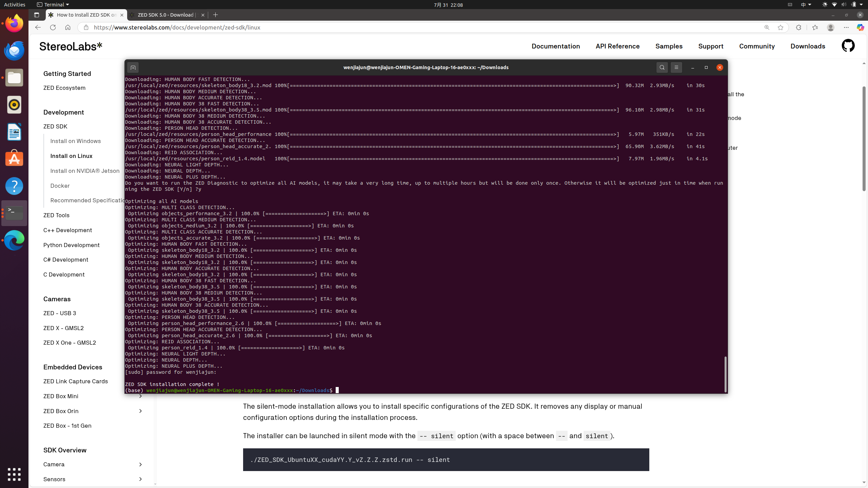868x488 pixels.
Task: Open clock and calendar in top bar
Action: click(x=448, y=5)
